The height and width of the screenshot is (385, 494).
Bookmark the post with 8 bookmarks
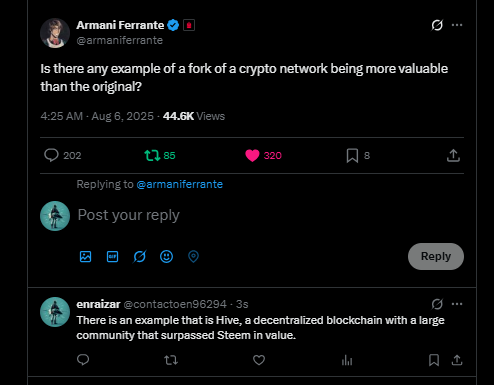(358, 155)
